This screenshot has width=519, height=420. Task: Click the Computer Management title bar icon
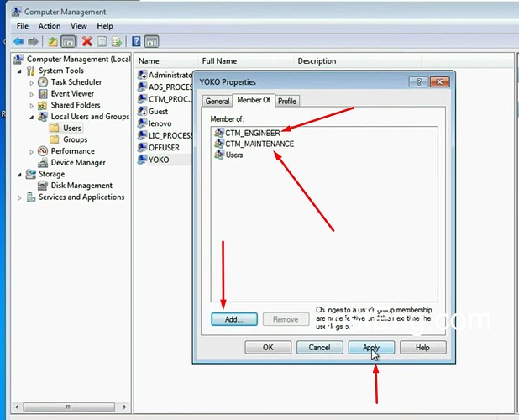pos(16,12)
